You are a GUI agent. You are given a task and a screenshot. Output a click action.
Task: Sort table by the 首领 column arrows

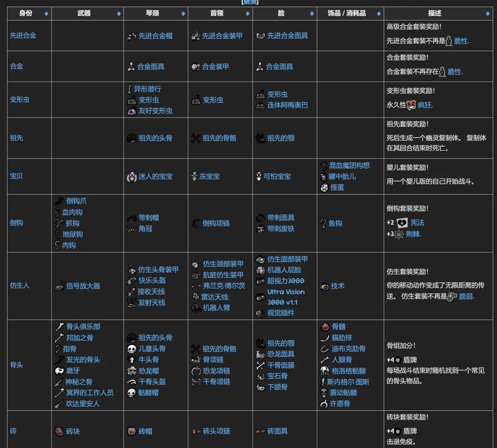248,14
